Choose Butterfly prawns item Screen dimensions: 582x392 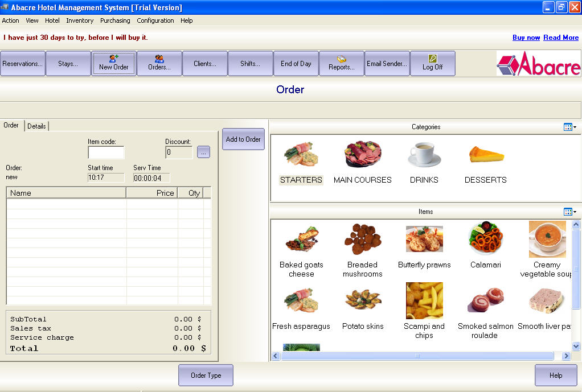point(424,246)
